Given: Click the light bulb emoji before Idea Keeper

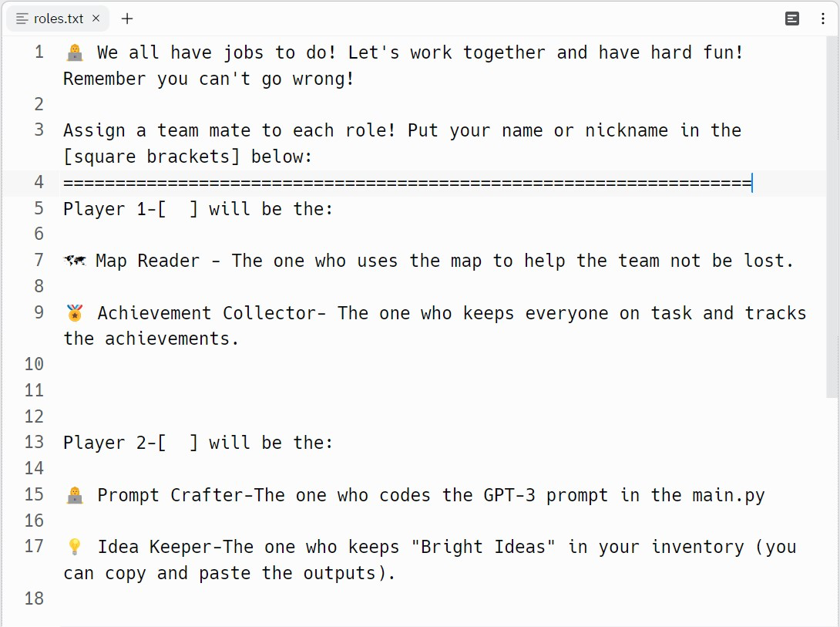Looking at the screenshot, I should coord(75,547).
